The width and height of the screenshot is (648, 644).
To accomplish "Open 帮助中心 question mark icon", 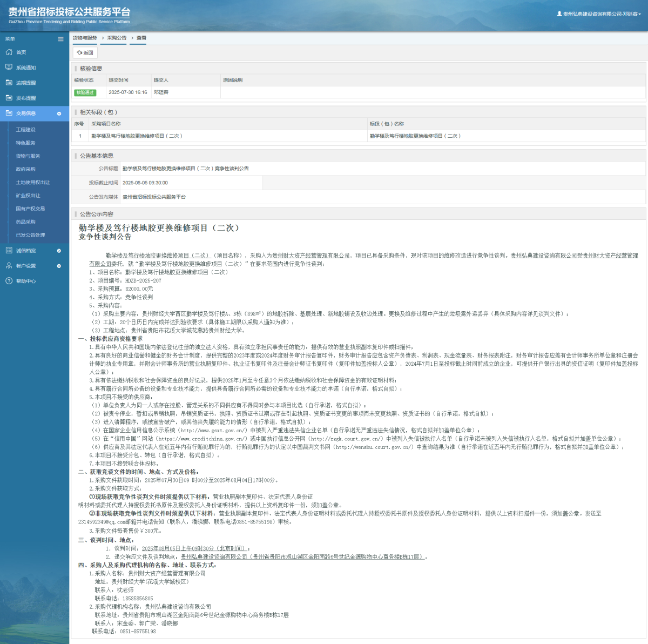I will tap(9, 281).
